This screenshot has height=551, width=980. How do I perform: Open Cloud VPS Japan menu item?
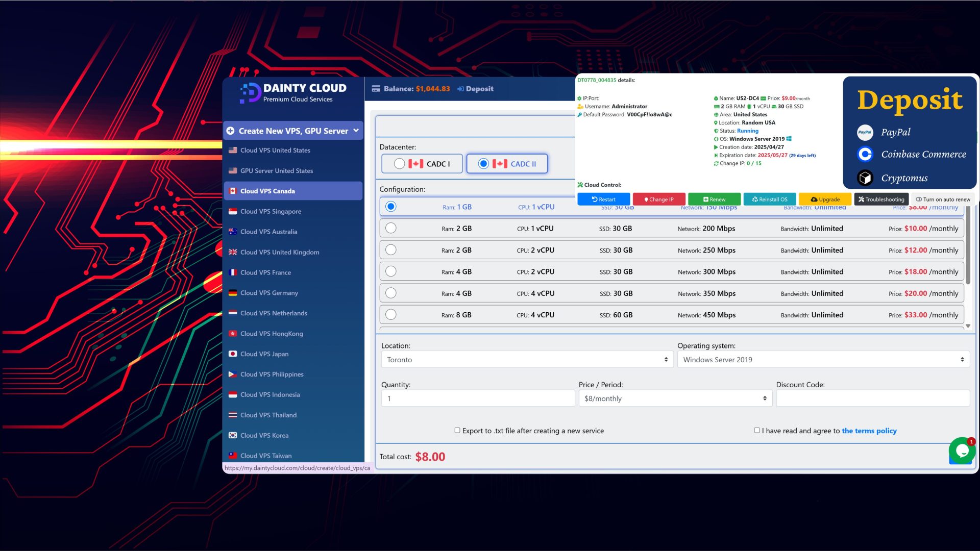tap(293, 354)
